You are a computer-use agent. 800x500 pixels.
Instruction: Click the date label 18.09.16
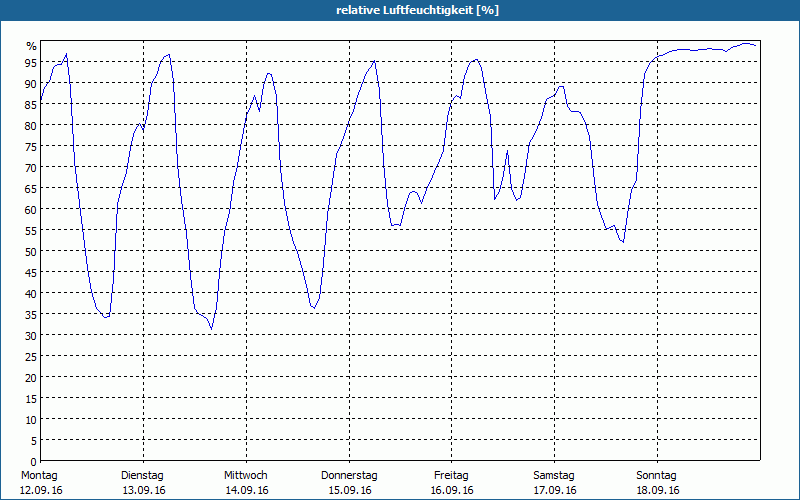[658, 490]
